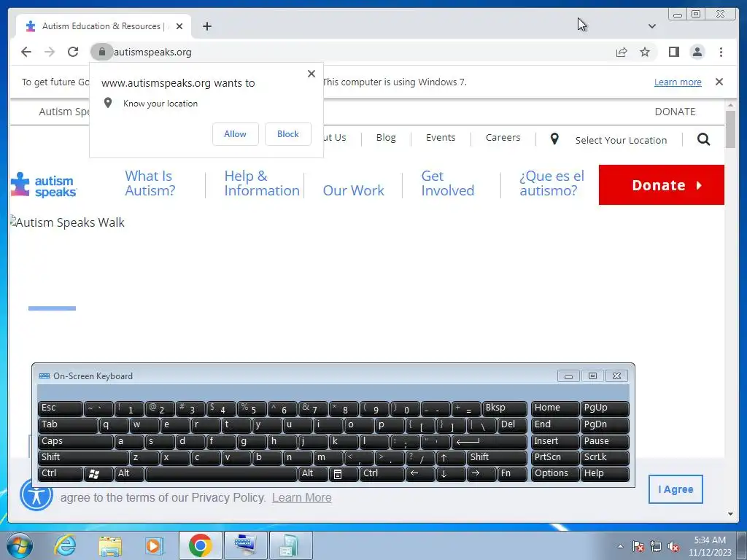Open a new tab with the plus icon
747x560 pixels.
click(x=206, y=26)
